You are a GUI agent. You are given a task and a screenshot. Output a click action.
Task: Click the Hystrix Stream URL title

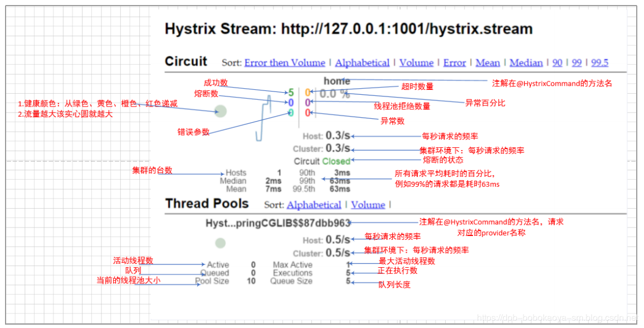coord(349,29)
